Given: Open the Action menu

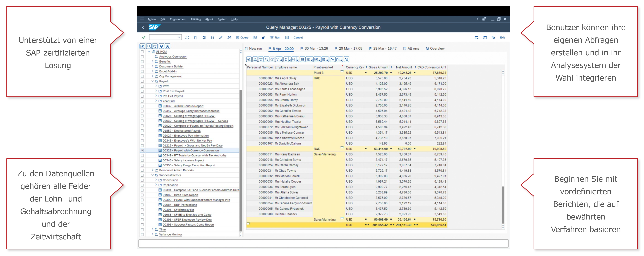Looking at the screenshot, I should point(151,19).
